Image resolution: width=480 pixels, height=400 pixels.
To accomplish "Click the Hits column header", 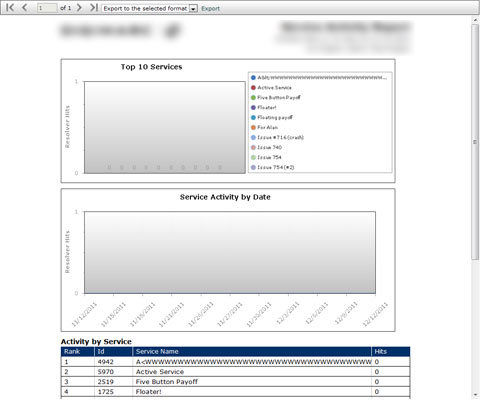I will pyautogui.click(x=391, y=352).
